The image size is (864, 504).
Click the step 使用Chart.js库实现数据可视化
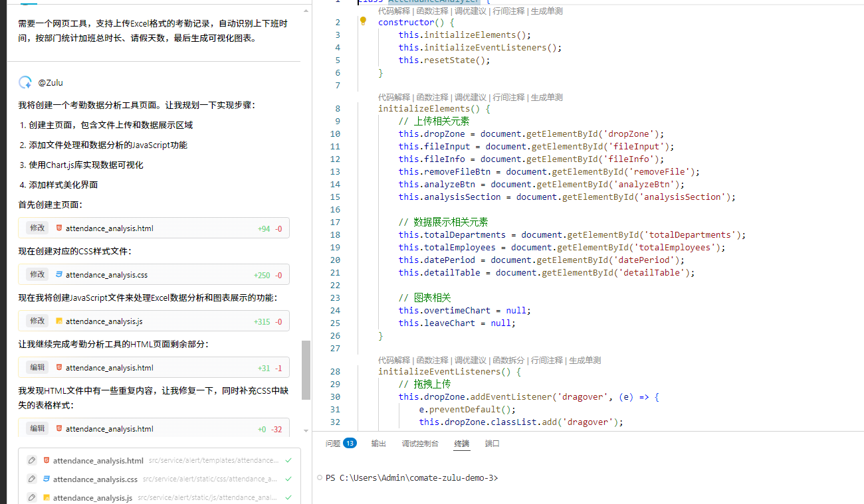tap(86, 165)
